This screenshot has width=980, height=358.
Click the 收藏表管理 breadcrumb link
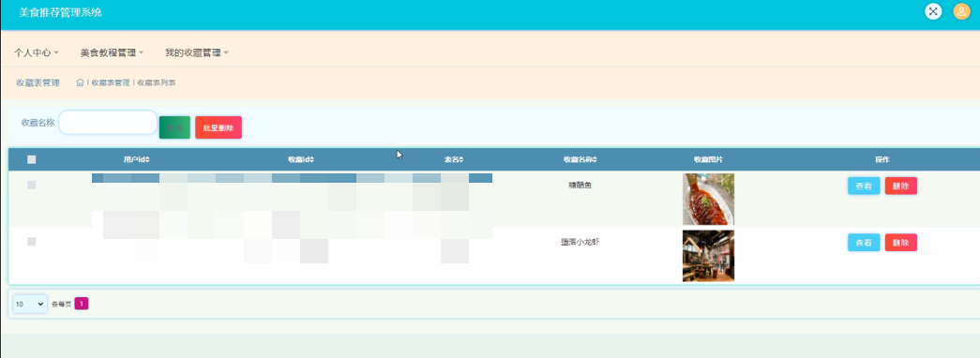point(110,82)
